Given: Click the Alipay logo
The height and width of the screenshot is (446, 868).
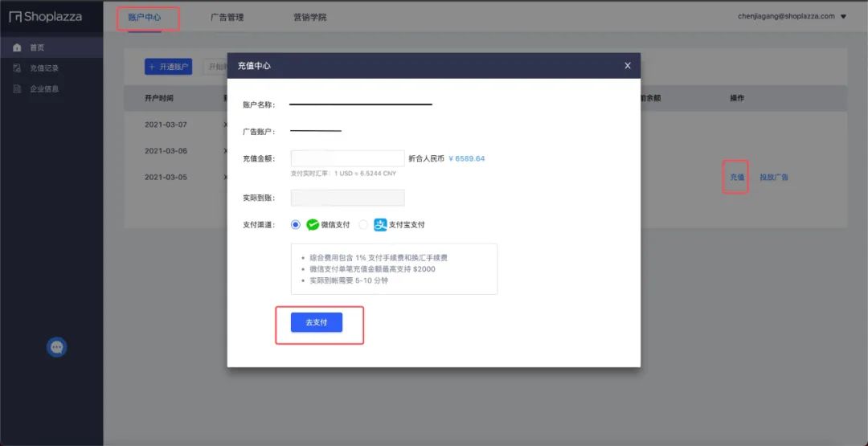Looking at the screenshot, I should coord(380,225).
